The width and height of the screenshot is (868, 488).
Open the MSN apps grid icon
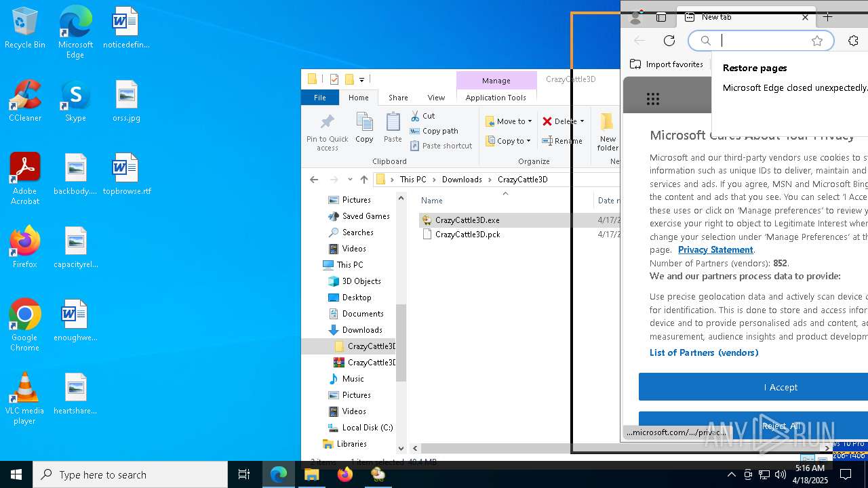tap(653, 100)
